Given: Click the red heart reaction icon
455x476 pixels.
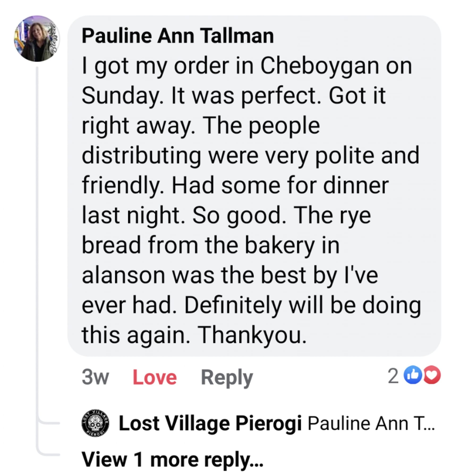Looking at the screenshot, I should coord(432,375).
